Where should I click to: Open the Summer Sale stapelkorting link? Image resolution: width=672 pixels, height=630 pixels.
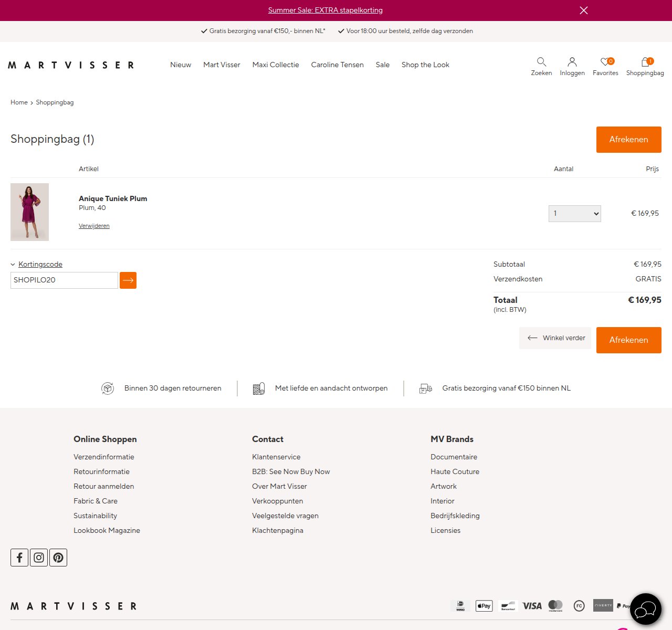(325, 10)
